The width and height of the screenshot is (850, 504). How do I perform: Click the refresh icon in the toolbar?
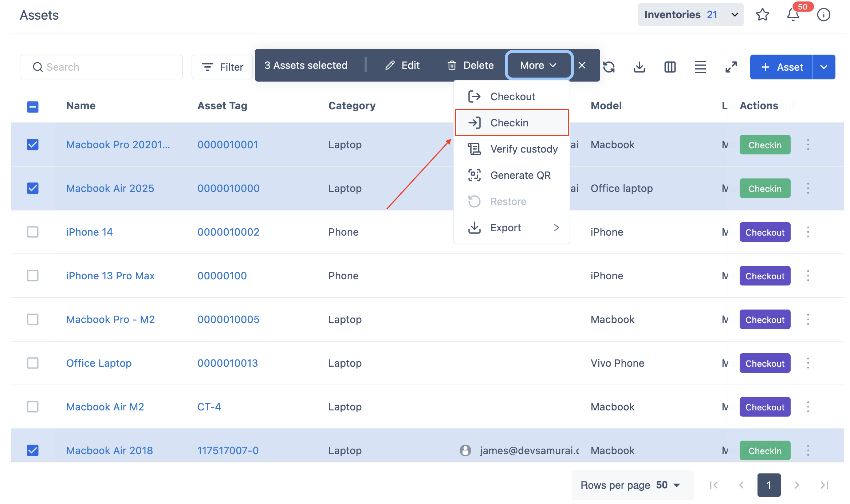point(609,67)
